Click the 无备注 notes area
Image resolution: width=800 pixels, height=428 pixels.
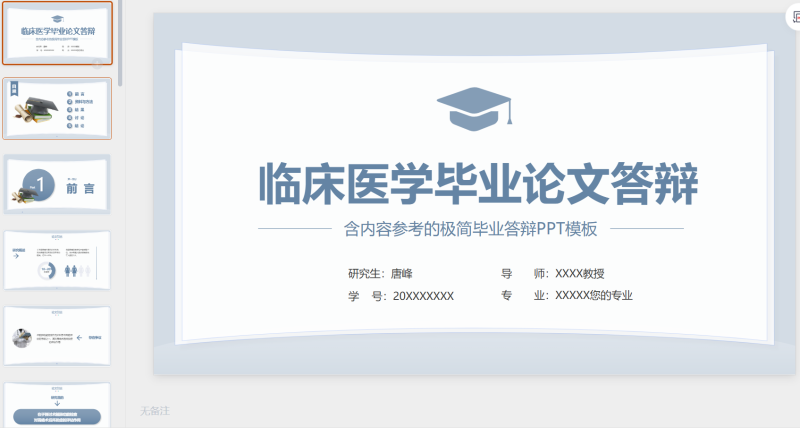[155, 411]
